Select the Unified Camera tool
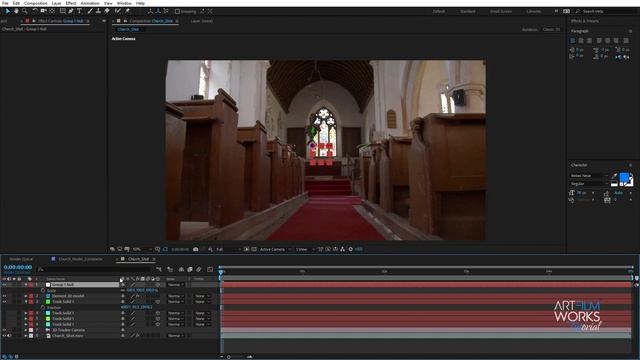Image resolution: width=640 pixels, height=360 pixels. click(x=43, y=11)
